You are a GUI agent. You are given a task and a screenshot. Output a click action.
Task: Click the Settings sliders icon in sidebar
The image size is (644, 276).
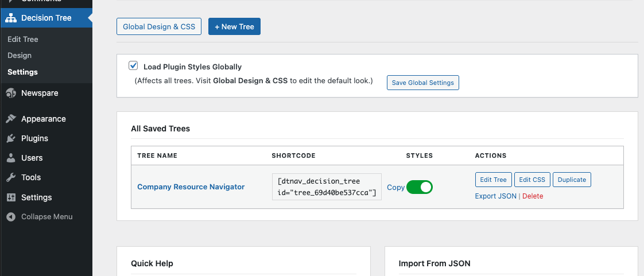click(11, 197)
